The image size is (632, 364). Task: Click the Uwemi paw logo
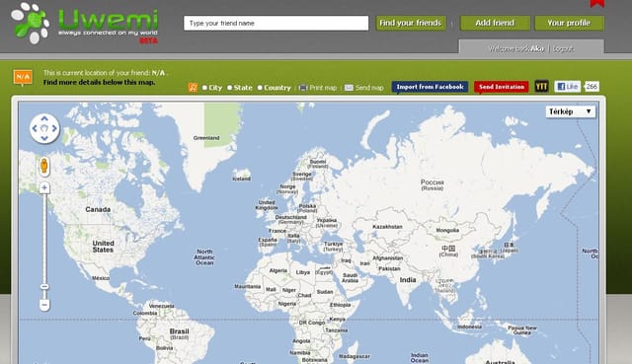click(x=31, y=23)
